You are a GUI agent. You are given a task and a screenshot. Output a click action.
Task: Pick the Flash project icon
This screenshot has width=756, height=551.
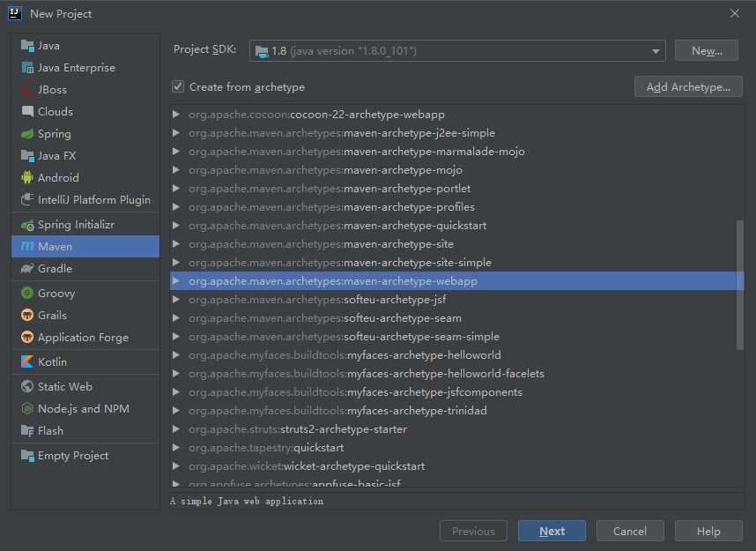tap(27, 431)
